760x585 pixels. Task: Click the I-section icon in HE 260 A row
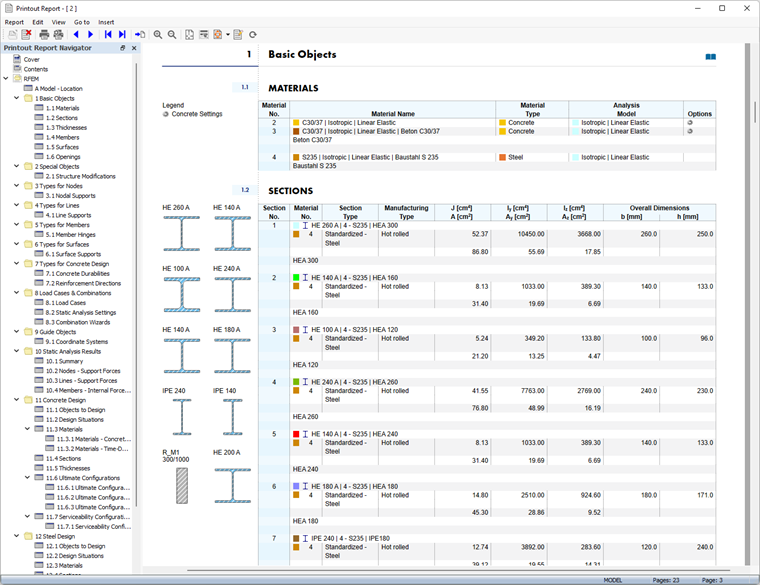tap(305, 225)
